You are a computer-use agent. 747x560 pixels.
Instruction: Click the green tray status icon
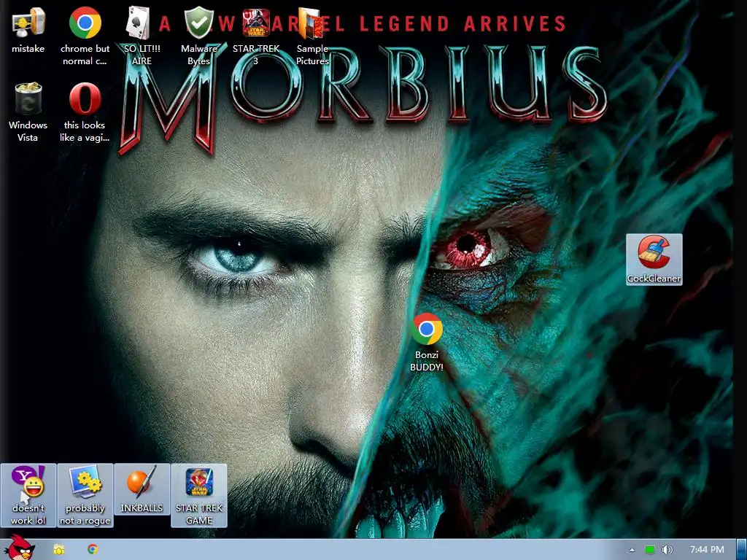click(x=650, y=550)
